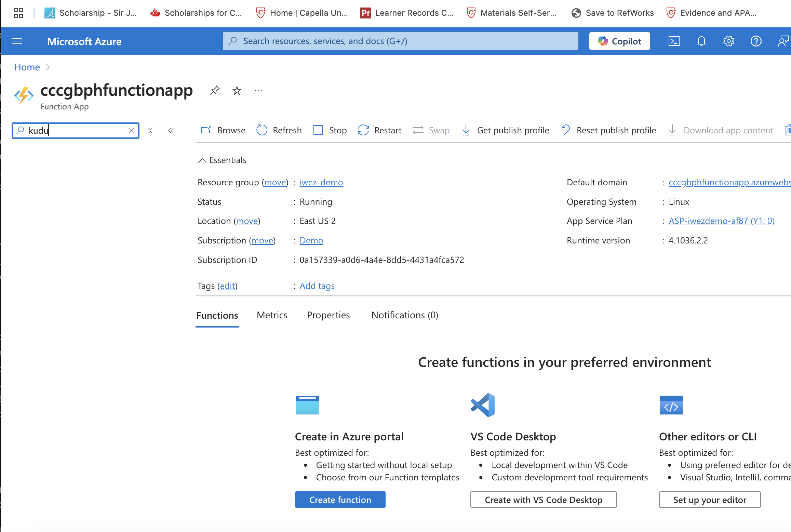
Task: Click move link beside Location
Action: pos(247,221)
